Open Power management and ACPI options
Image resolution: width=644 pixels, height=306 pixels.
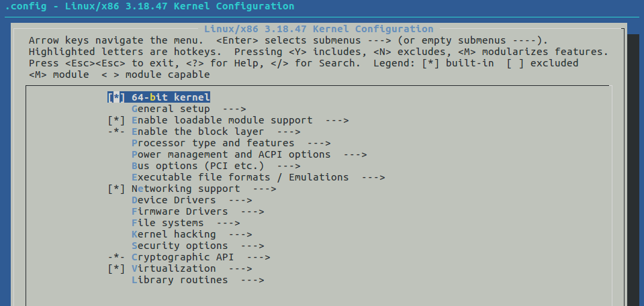coord(231,154)
